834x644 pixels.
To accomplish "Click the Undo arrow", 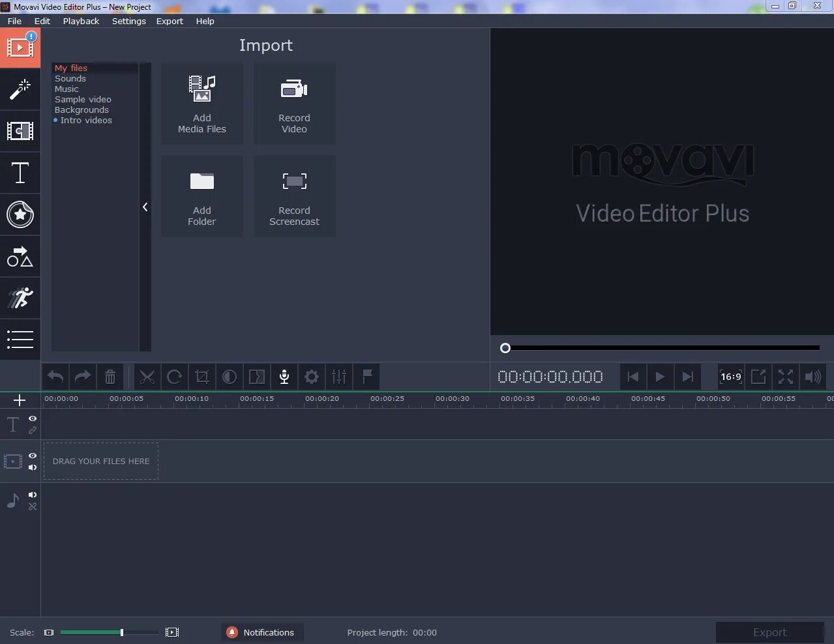I will (x=56, y=377).
